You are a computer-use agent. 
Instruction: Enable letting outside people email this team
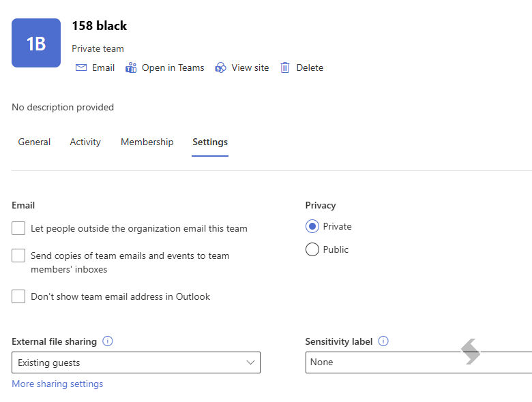18,228
